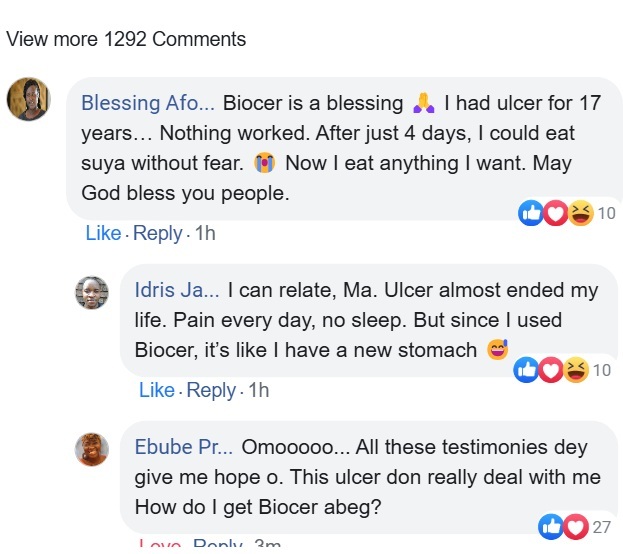Click the Idris Ja... name link
The image size is (623, 554).
tap(177, 290)
